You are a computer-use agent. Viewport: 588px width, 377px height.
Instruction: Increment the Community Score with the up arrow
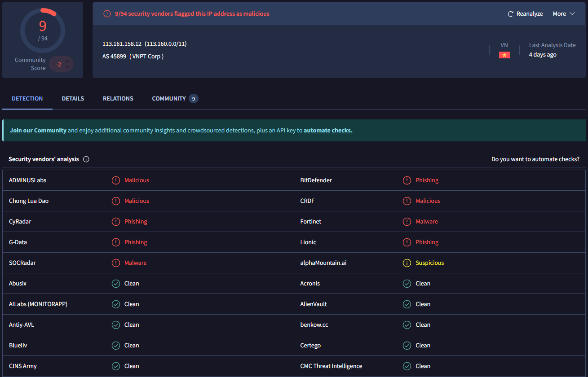coord(67,61)
